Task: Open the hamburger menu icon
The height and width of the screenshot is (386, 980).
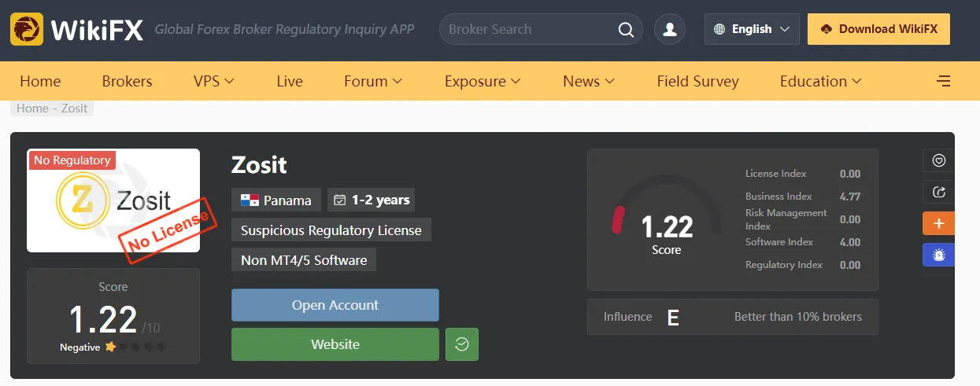Action: click(943, 81)
